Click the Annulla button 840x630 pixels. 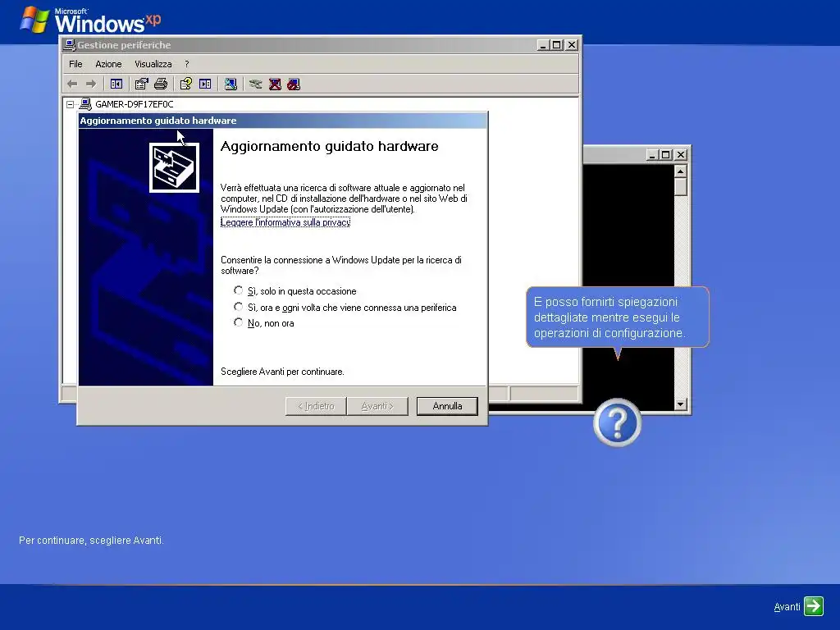tap(447, 406)
